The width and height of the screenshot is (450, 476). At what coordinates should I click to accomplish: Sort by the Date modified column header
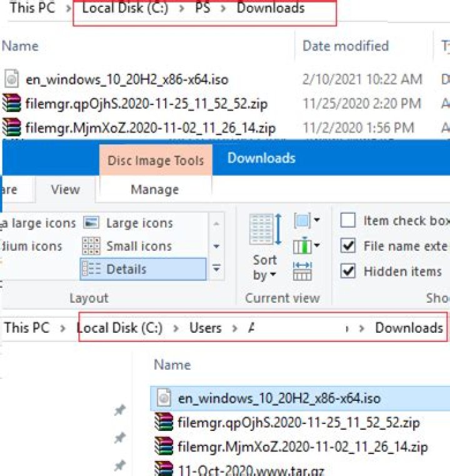(346, 46)
